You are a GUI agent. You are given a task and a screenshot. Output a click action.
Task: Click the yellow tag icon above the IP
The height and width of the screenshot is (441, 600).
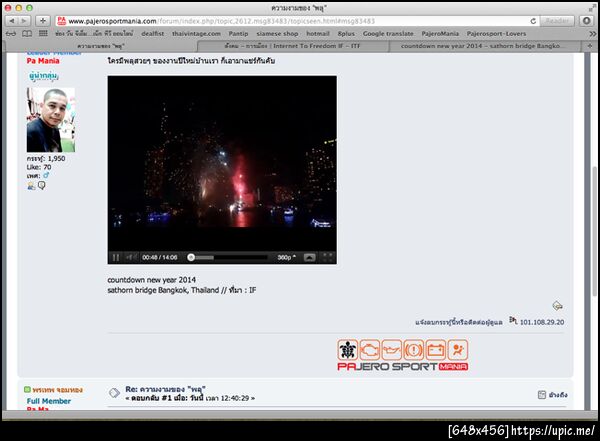(x=558, y=305)
